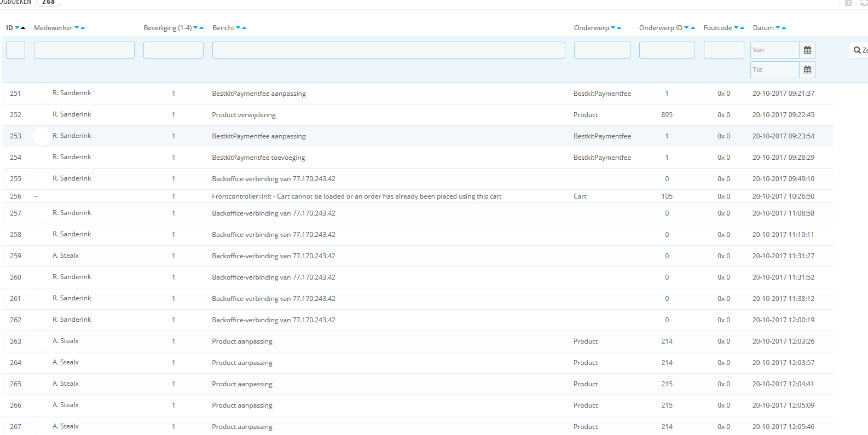Viewport: 868px width, 435px height.
Task: Click the ID column header label
Action: [x=9, y=28]
